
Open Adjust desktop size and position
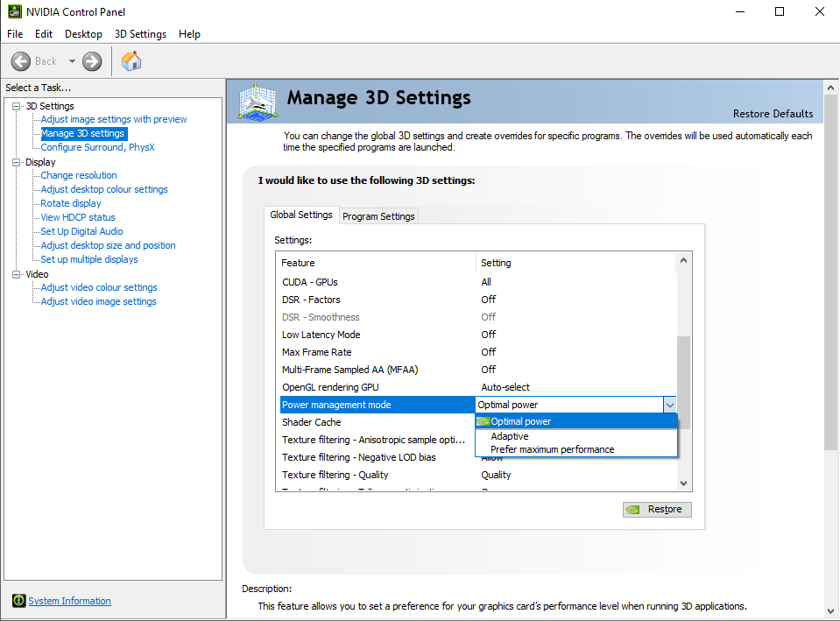[x=109, y=245]
